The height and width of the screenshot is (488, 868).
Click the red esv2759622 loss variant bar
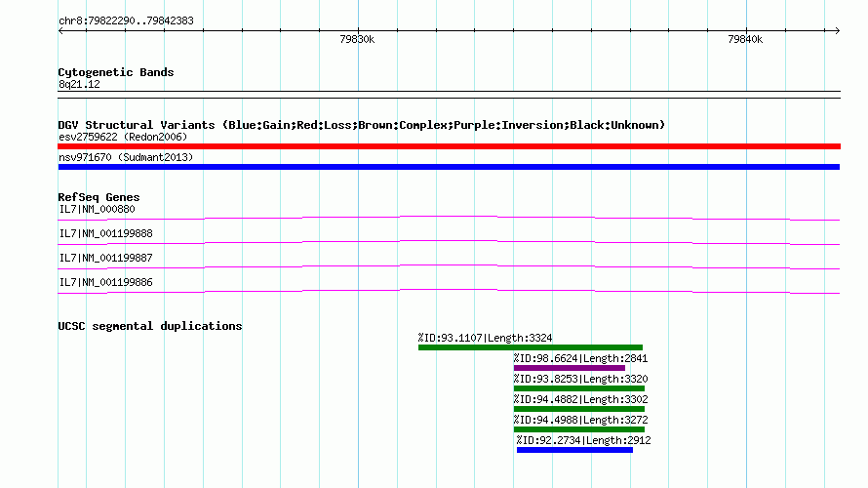[449, 146]
